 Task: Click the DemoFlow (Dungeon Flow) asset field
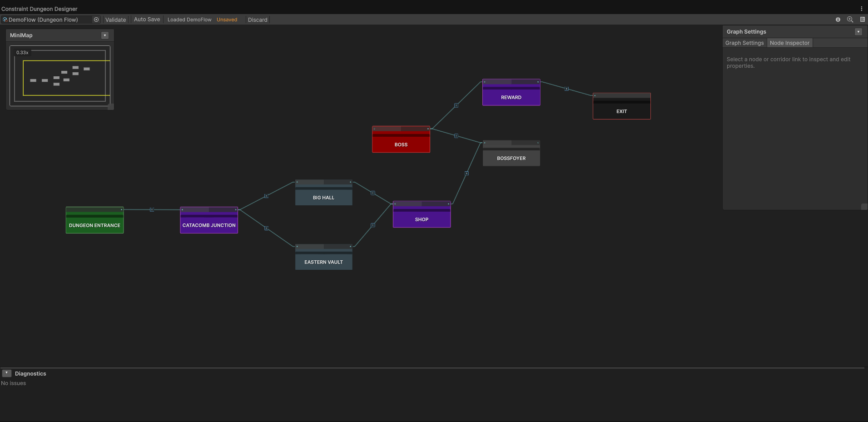click(x=51, y=20)
